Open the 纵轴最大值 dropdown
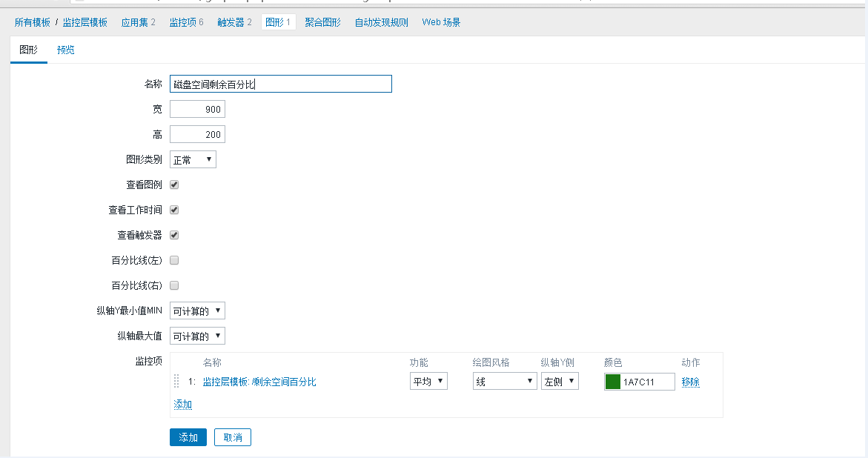868x458 pixels. pyautogui.click(x=197, y=336)
